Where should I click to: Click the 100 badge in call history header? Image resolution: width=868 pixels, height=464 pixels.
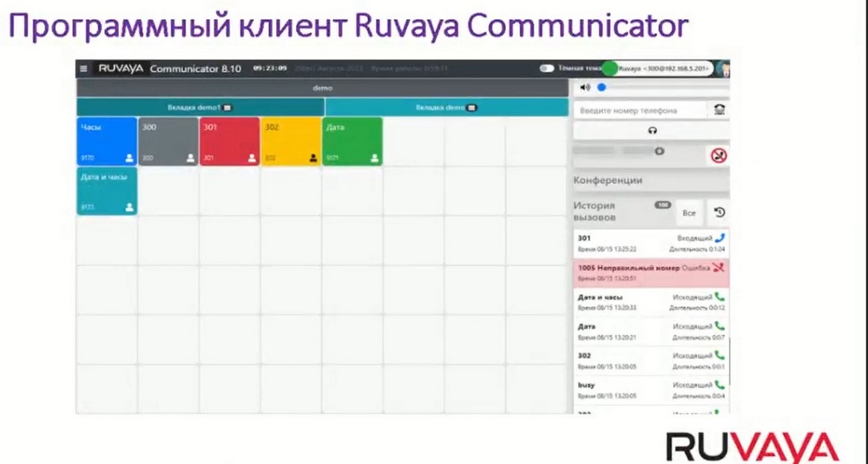pos(662,206)
